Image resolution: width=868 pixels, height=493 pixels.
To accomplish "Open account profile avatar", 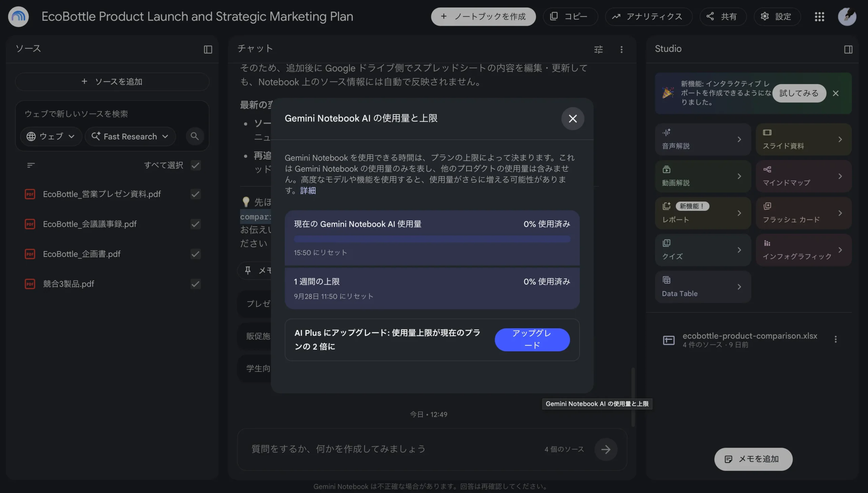I will click(847, 17).
